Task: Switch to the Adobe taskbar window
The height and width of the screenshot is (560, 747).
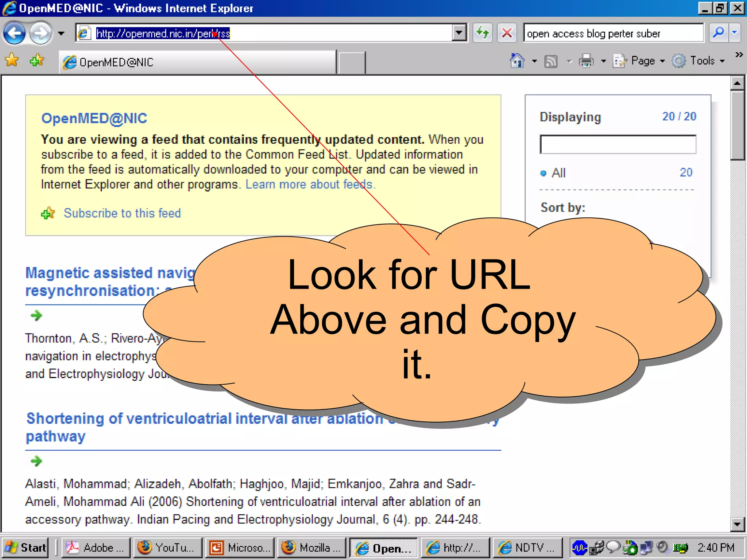Action: (95, 548)
